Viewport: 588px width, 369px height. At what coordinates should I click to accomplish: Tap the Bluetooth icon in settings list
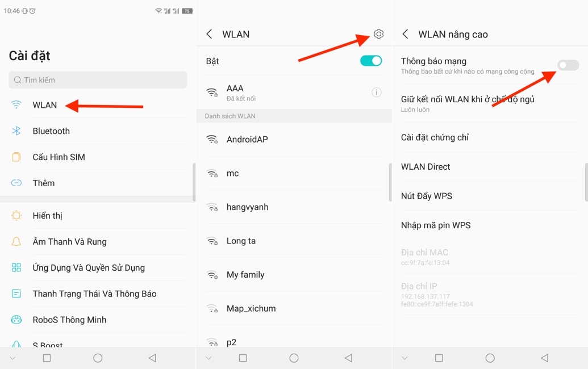pos(16,131)
